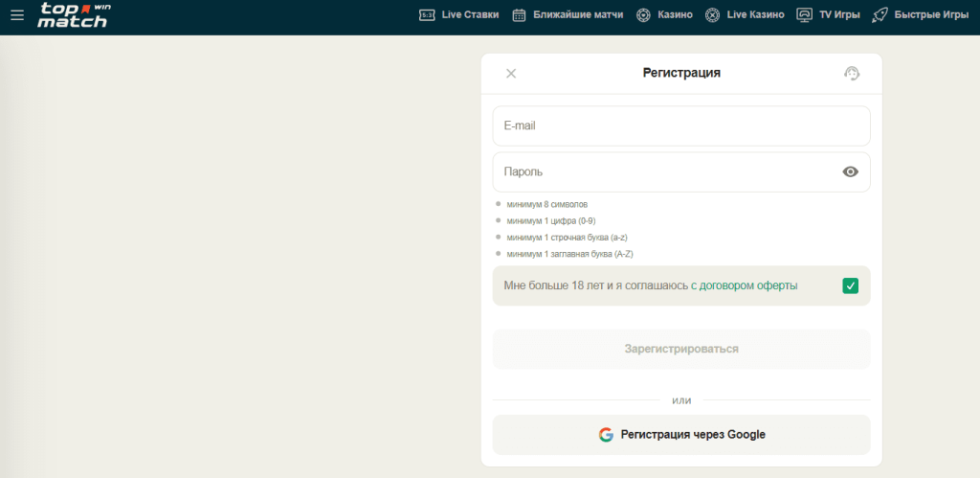980x478 pixels.
Task: Uncheck the 18+ agreement checkbox
Action: pos(850,285)
